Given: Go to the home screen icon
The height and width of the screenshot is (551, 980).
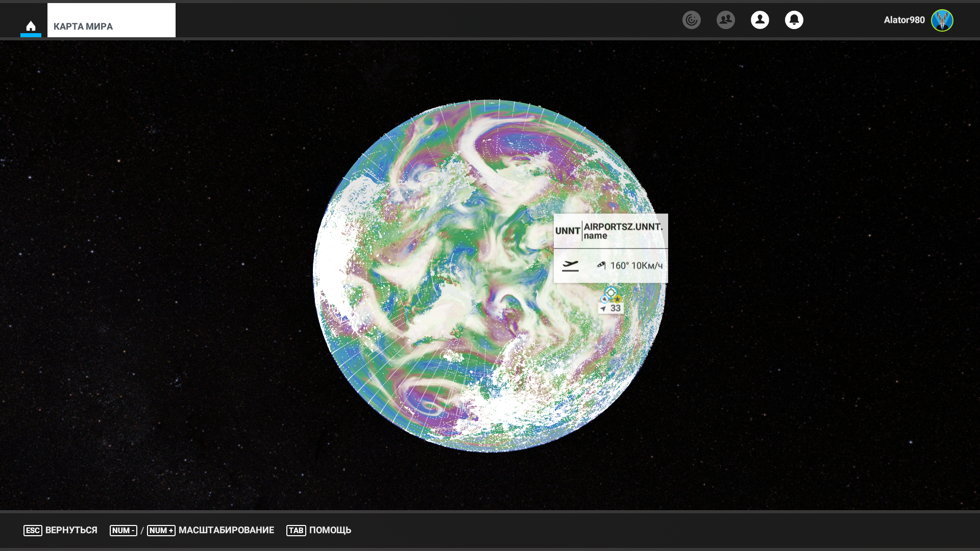Looking at the screenshot, I should coord(31,26).
